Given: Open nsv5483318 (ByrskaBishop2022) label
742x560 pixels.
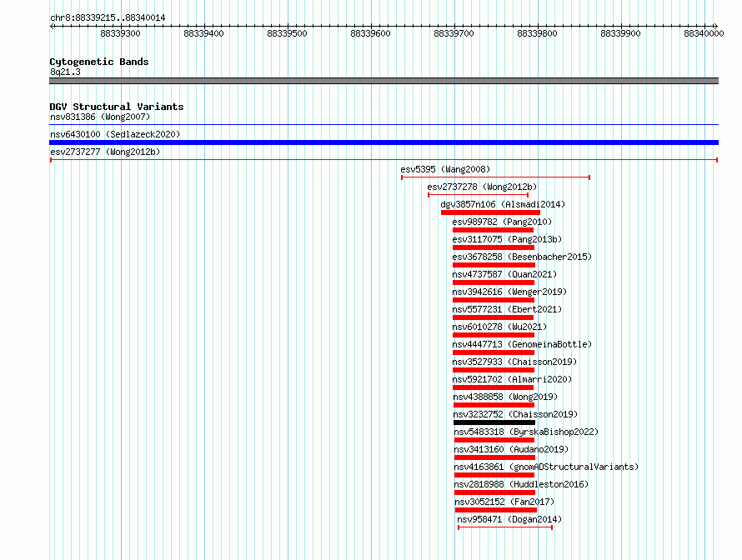Looking at the screenshot, I should click(526, 432).
